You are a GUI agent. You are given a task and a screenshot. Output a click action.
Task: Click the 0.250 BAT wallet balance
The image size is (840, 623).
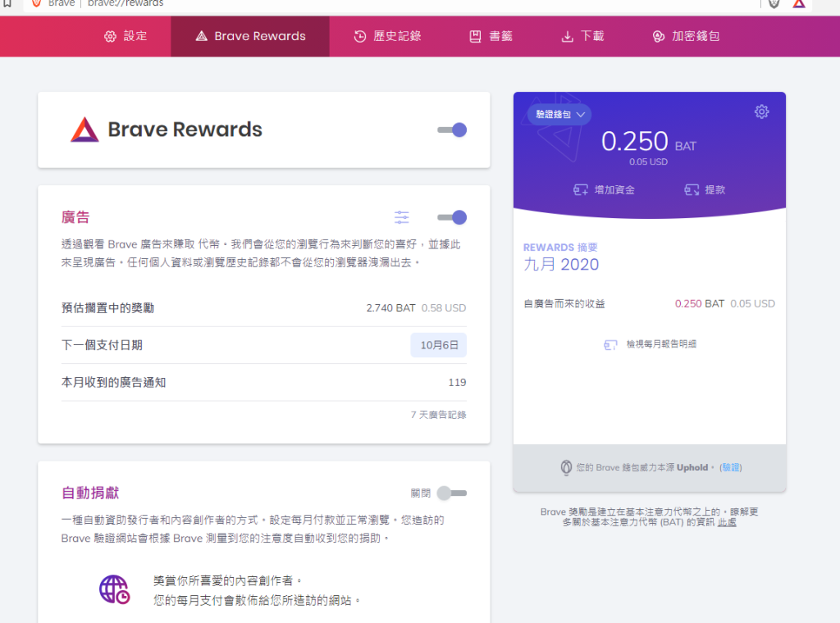click(x=648, y=142)
